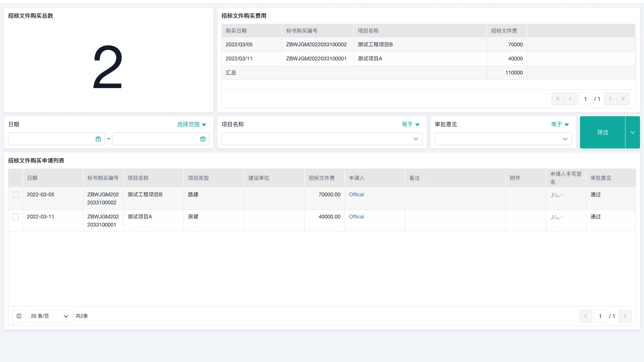Open 等于 operator dropdown for 项目名称

[x=411, y=125]
